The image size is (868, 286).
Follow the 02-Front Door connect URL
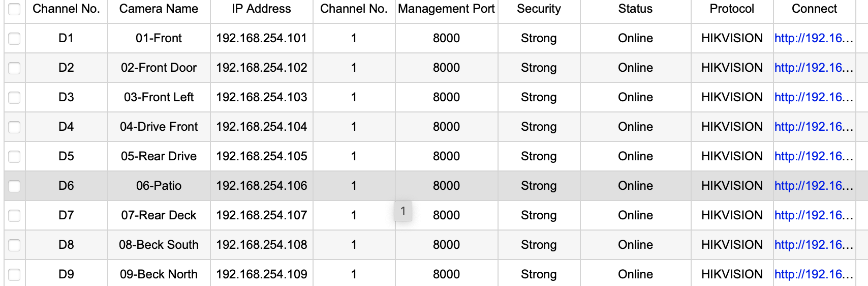pyautogui.click(x=813, y=68)
